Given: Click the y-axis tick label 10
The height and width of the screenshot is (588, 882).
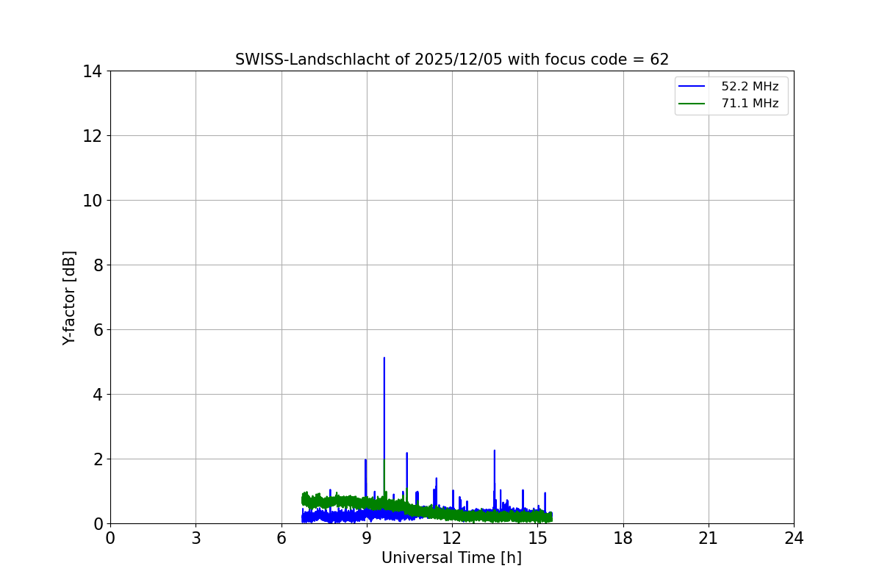Looking at the screenshot, I should (92, 201).
